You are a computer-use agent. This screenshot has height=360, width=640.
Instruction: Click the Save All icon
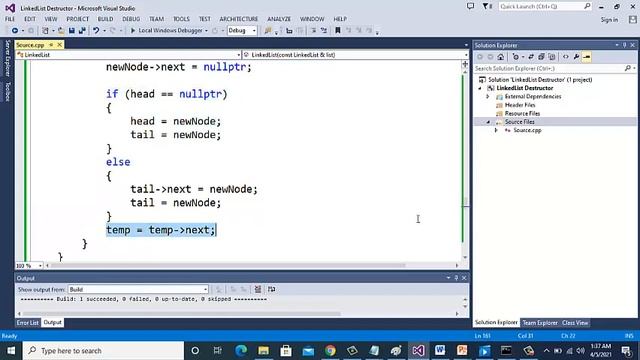(x=82, y=31)
